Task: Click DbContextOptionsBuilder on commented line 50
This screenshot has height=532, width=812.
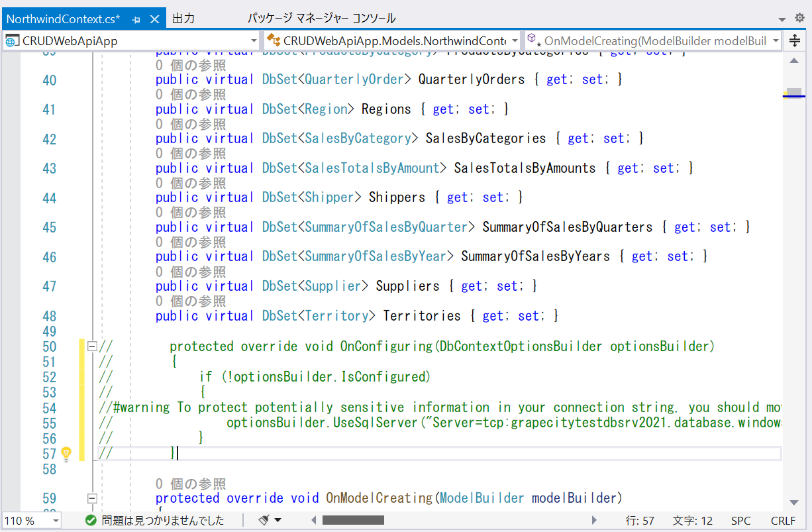Action: pyautogui.click(x=521, y=346)
